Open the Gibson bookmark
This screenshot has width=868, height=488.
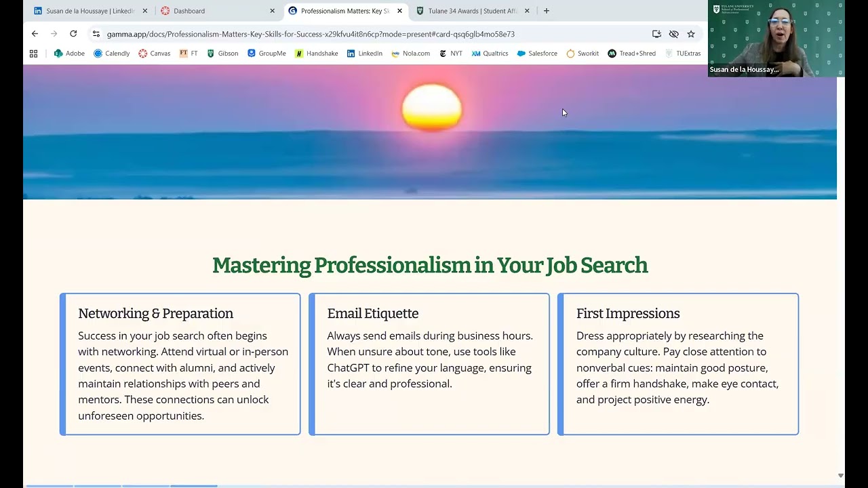point(222,54)
